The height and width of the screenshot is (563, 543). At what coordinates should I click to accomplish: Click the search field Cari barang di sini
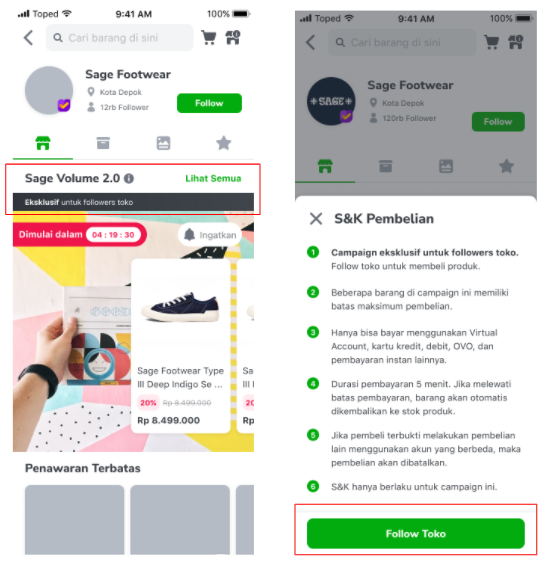pyautogui.click(x=120, y=38)
